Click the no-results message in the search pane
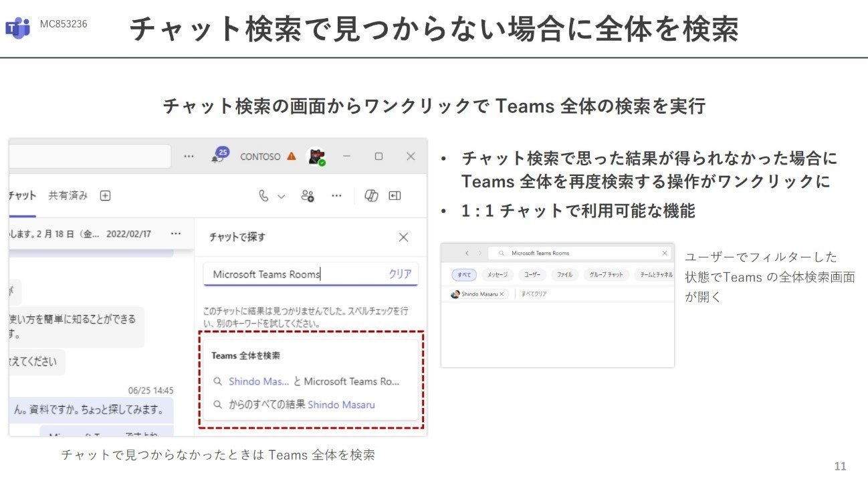The height and width of the screenshot is (487, 868). click(x=306, y=317)
